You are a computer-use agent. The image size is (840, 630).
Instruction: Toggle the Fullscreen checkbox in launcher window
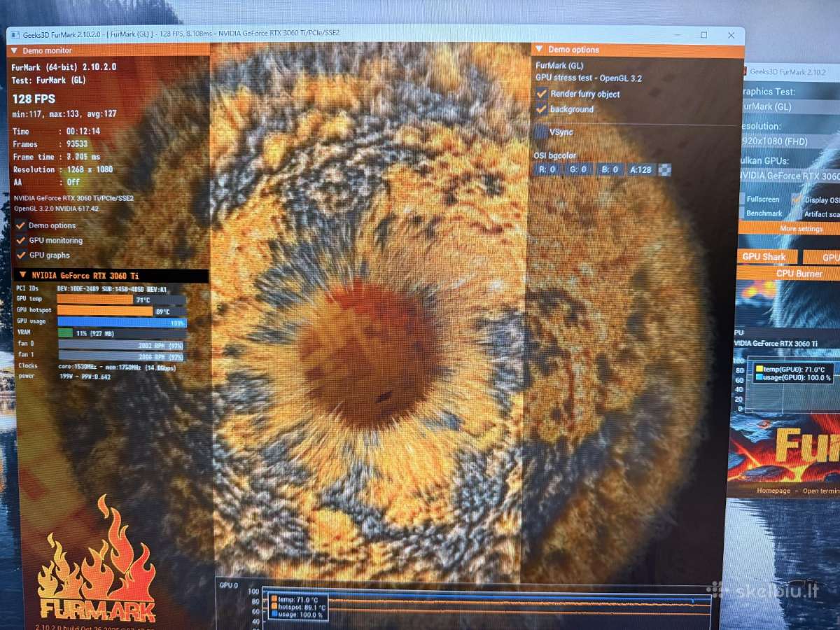tap(742, 199)
